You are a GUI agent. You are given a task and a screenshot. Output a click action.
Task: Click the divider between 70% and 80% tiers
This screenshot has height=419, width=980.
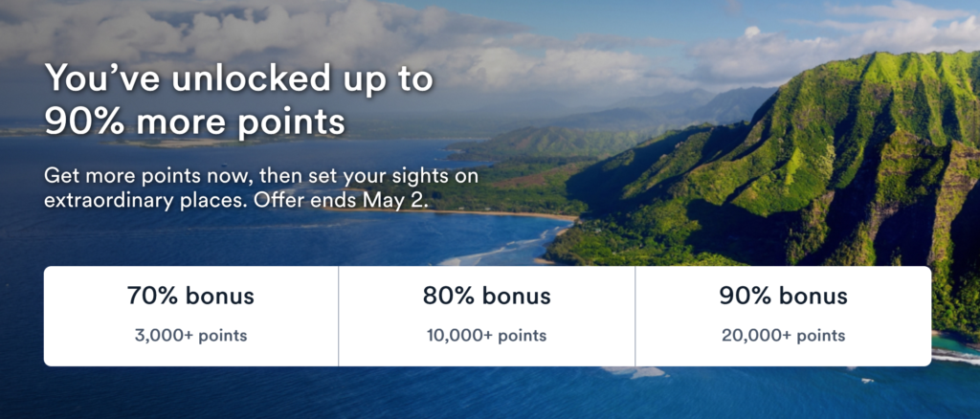pyautogui.click(x=339, y=316)
